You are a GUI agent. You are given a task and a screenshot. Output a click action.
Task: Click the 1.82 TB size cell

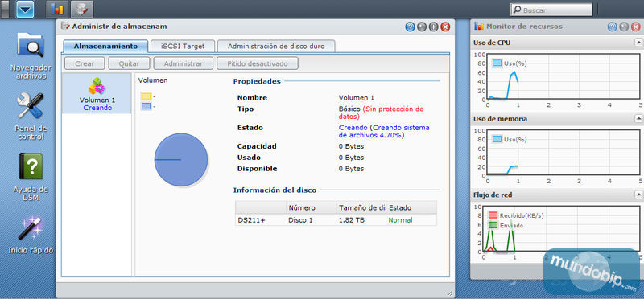point(351,220)
